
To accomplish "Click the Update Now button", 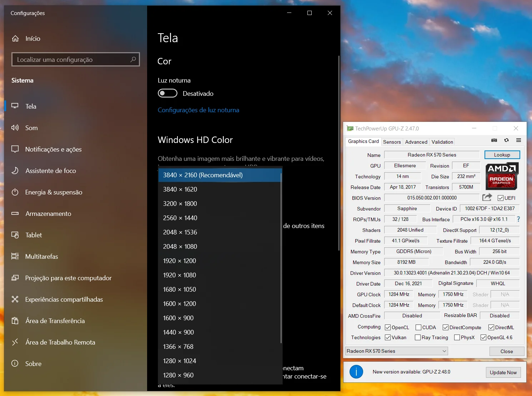I will 503,372.
